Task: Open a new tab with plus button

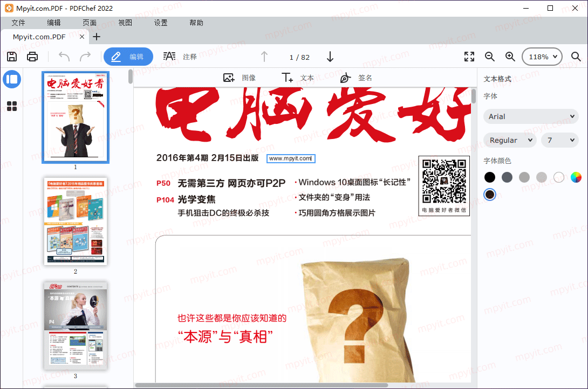Action: coord(97,37)
